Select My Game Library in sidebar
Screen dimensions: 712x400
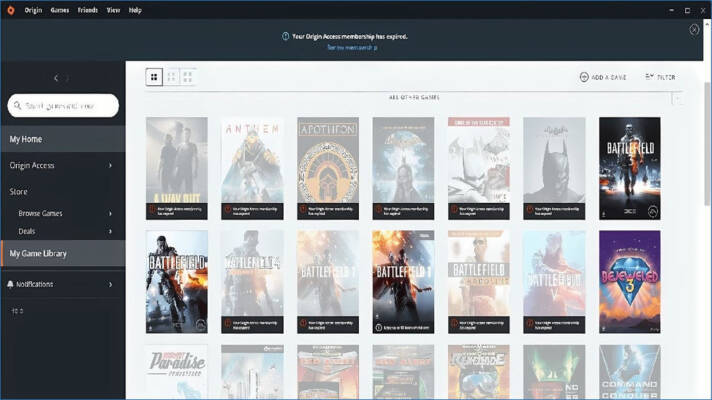tap(63, 253)
